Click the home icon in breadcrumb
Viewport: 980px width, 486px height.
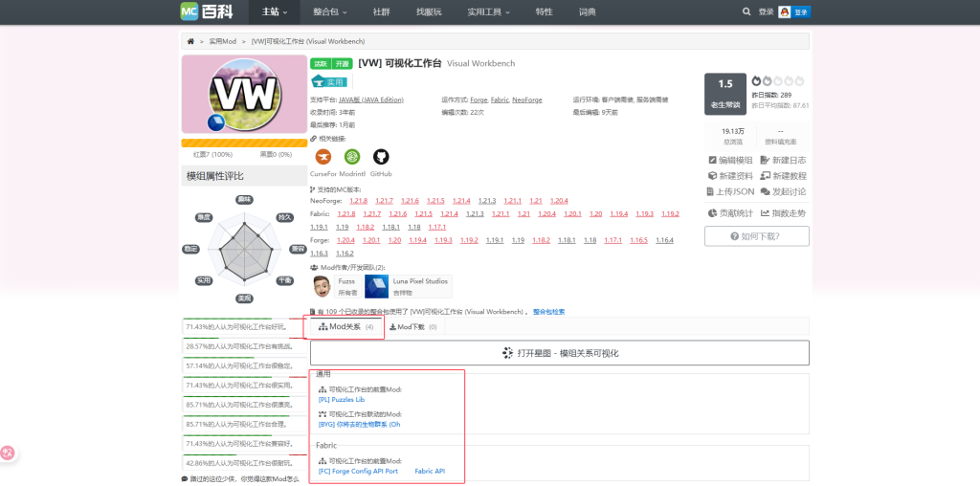click(x=191, y=42)
